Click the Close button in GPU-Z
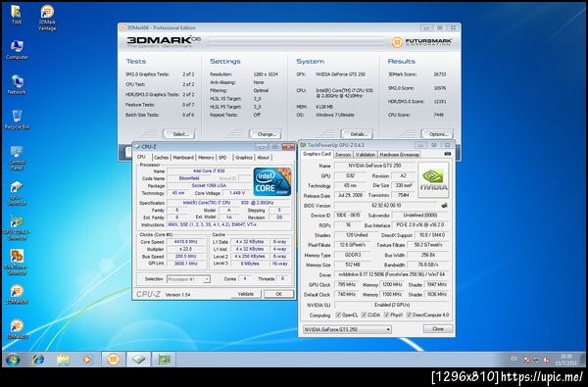Viewport: 588px width, 387px height. click(438, 329)
